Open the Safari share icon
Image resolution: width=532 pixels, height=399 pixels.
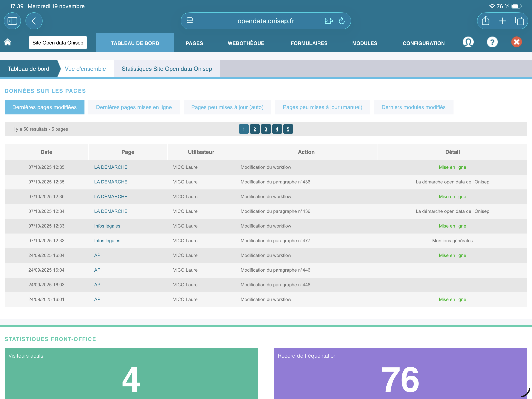485,21
